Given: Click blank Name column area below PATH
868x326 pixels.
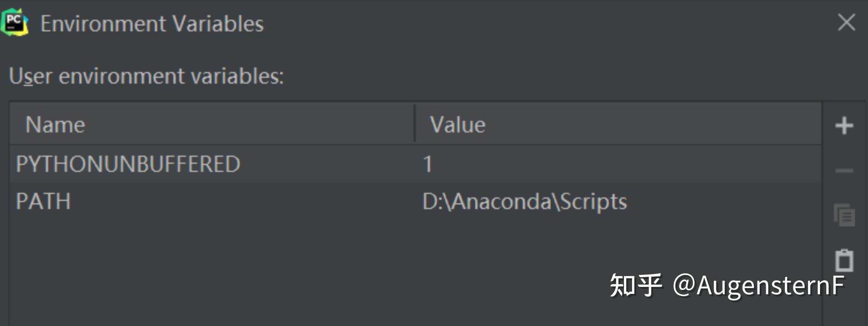Looking at the screenshot, I should (x=212, y=271).
